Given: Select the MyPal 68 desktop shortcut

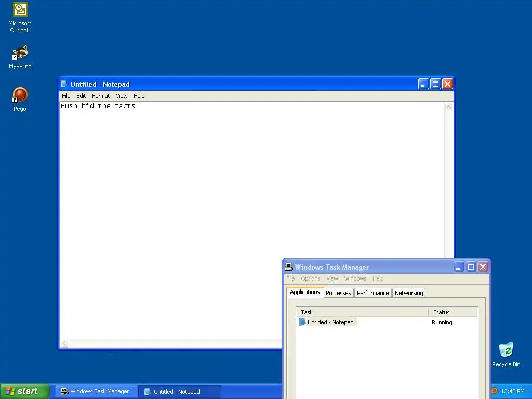Looking at the screenshot, I should [20, 57].
